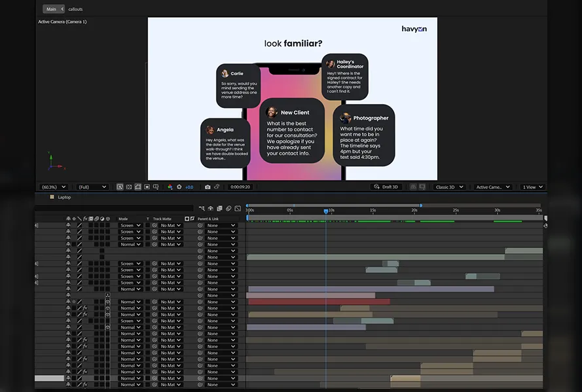Toggle the extended viewer icon

[x=422, y=187]
